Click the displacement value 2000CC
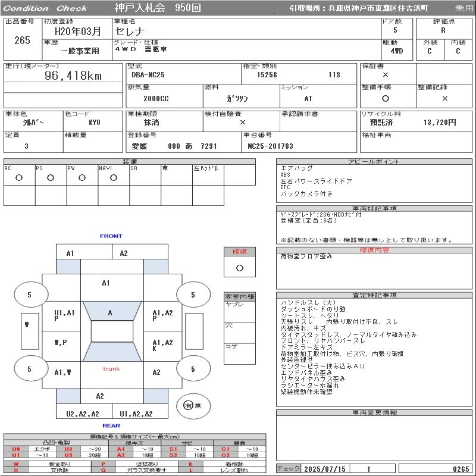 (156, 99)
